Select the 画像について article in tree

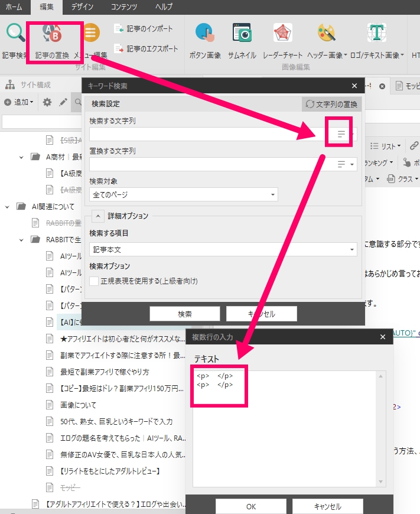coord(78,405)
